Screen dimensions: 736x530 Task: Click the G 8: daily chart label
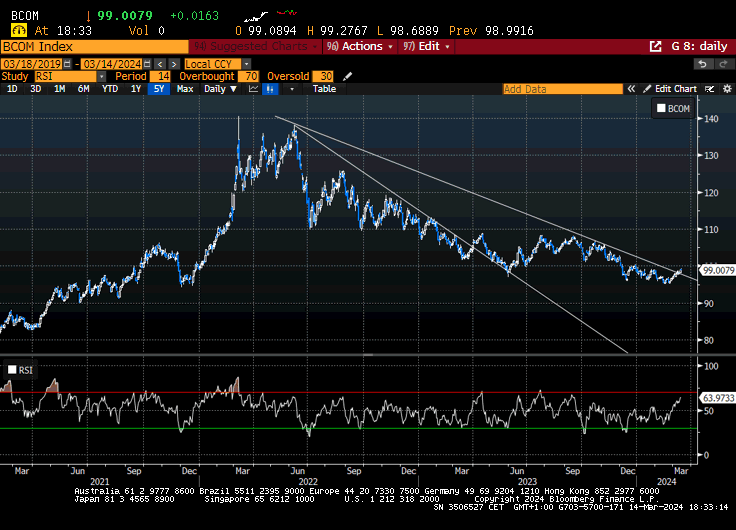[x=699, y=46]
